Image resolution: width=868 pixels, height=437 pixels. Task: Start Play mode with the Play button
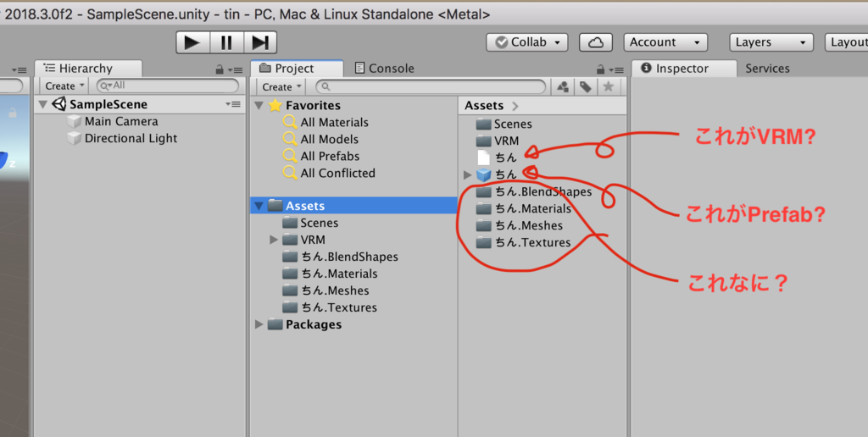(x=192, y=42)
